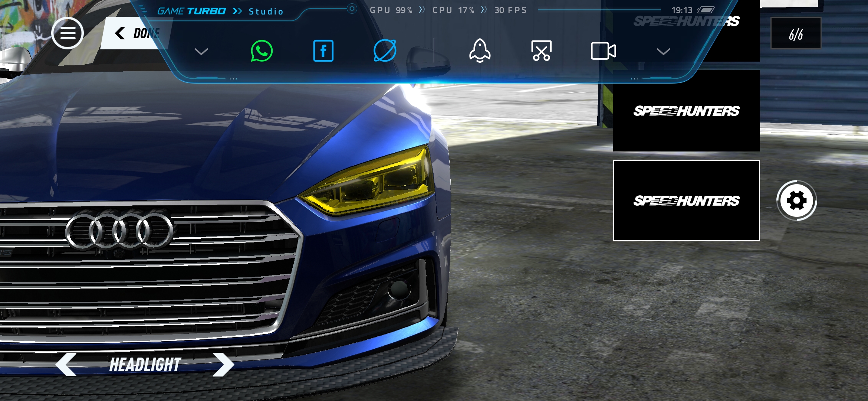Start screen recording with camera icon
The height and width of the screenshot is (401, 868).
click(x=603, y=51)
